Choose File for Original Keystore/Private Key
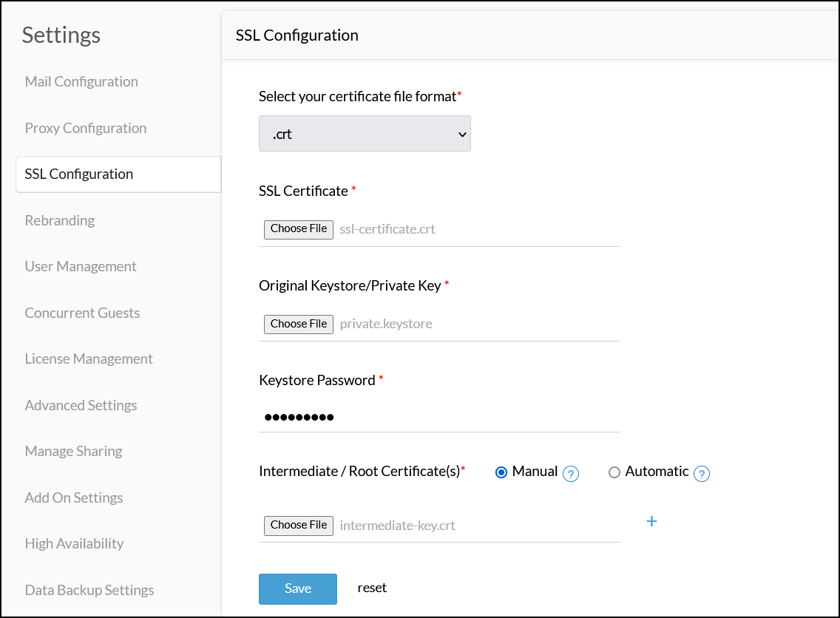 click(x=299, y=324)
